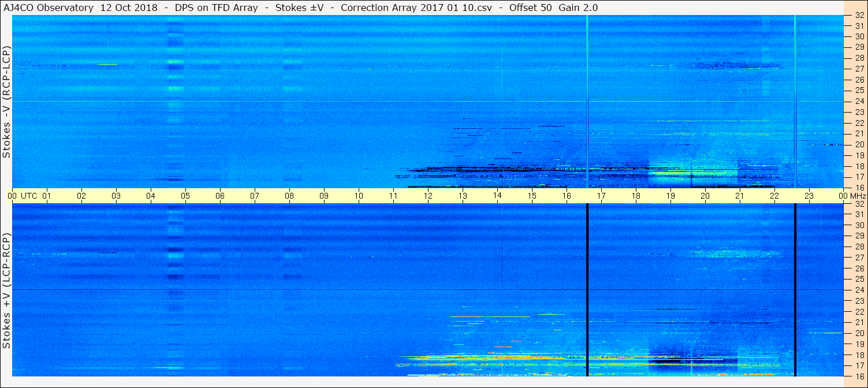Image resolution: width=868 pixels, height=388 pixels.
Task: Select the 01 hour mark on the time axis
Action: click(x=47, y=196)
